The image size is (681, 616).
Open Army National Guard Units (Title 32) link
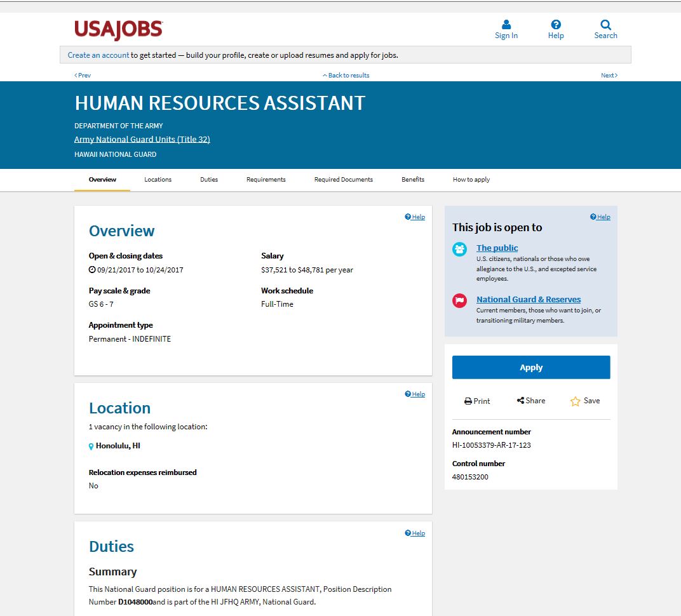142,139
